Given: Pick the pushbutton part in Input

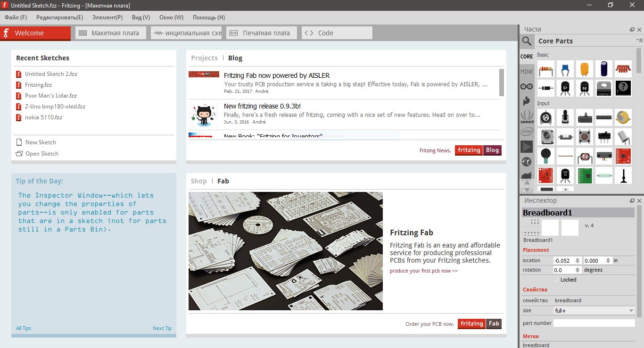Looking at the screenshot, I should [x=585, y=137].
